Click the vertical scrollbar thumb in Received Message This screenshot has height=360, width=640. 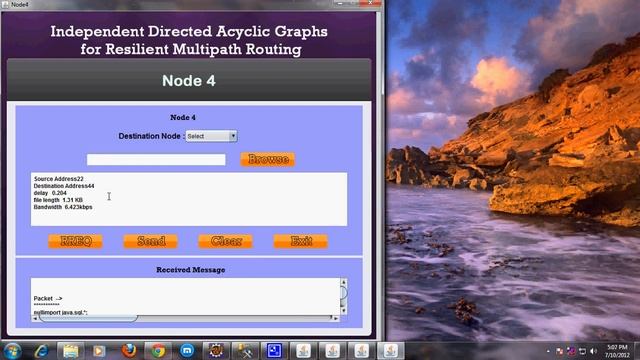click(x=344, y=293)
